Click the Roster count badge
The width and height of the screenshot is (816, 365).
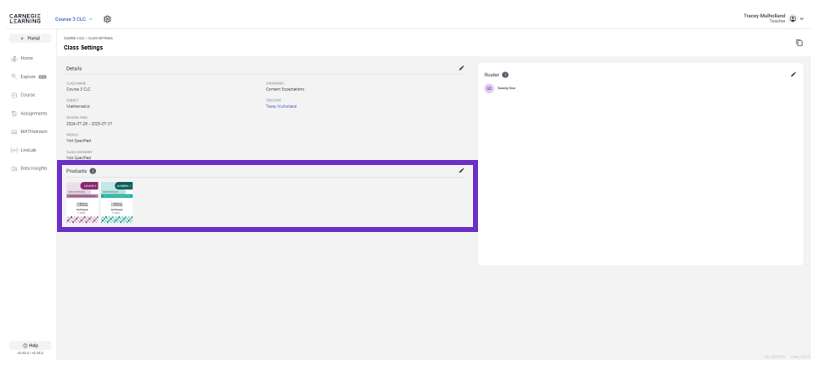click(505, 75)
